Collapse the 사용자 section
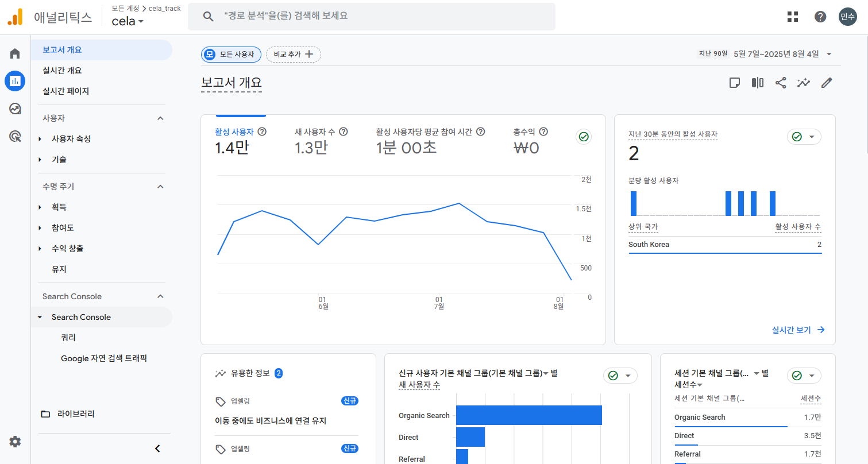 click(160, 118)
